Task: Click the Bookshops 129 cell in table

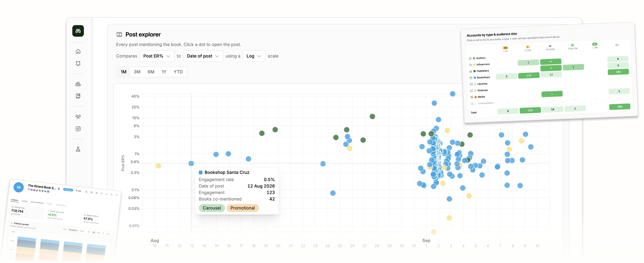Action: coord(529,75)
